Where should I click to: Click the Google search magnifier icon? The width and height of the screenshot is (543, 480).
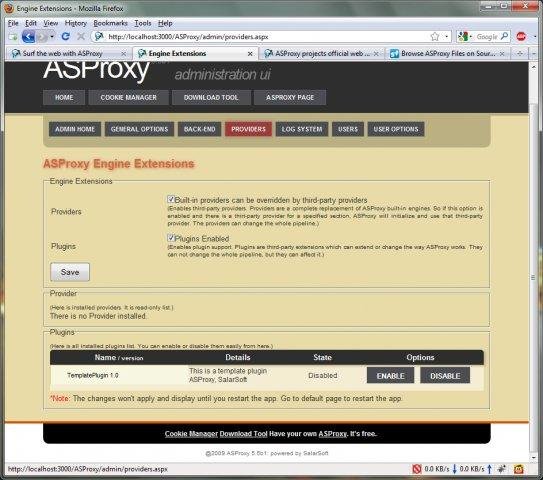coord(504,36)
